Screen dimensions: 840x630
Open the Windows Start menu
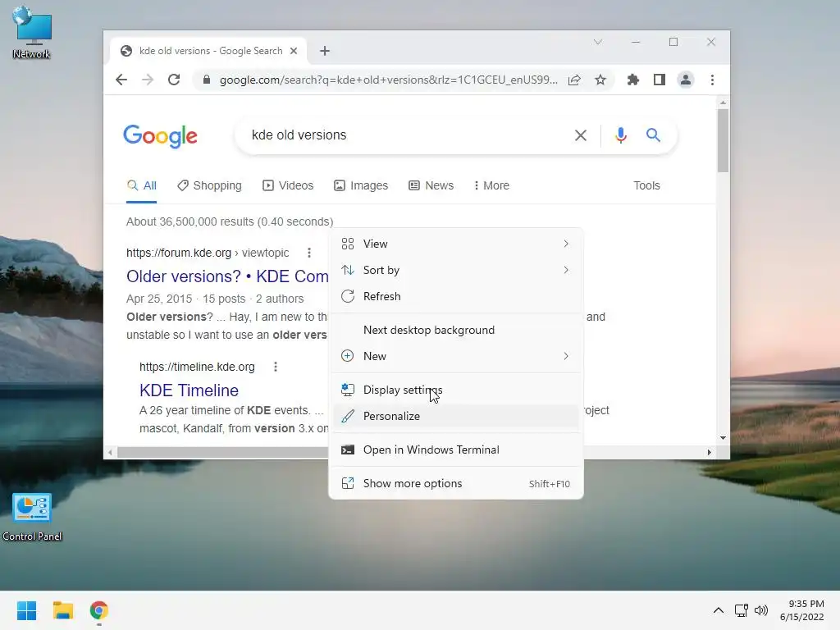27,610
